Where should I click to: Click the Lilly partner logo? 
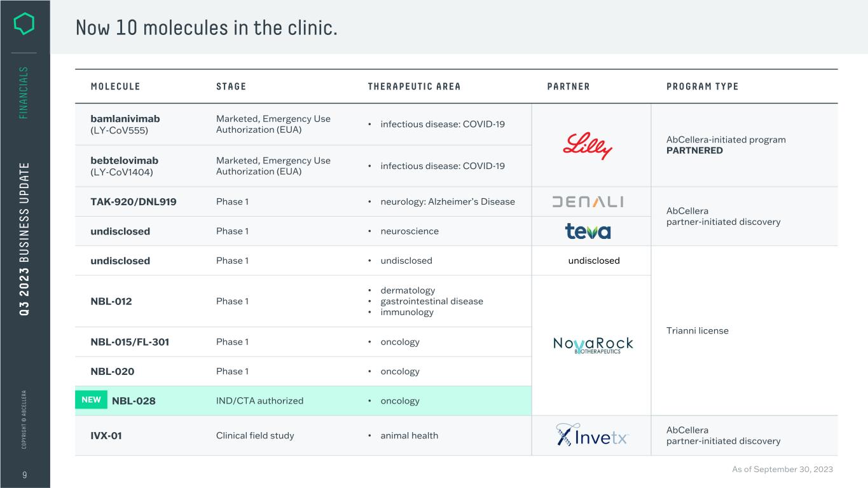coord(587,146)
